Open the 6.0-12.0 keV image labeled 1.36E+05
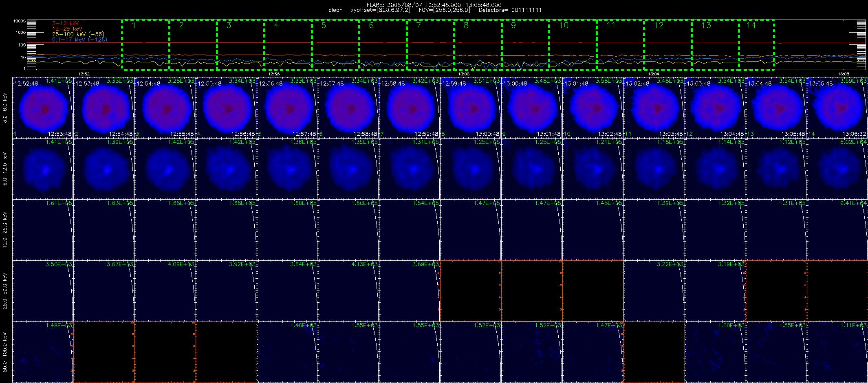868x383 pixels. [287, 169]
